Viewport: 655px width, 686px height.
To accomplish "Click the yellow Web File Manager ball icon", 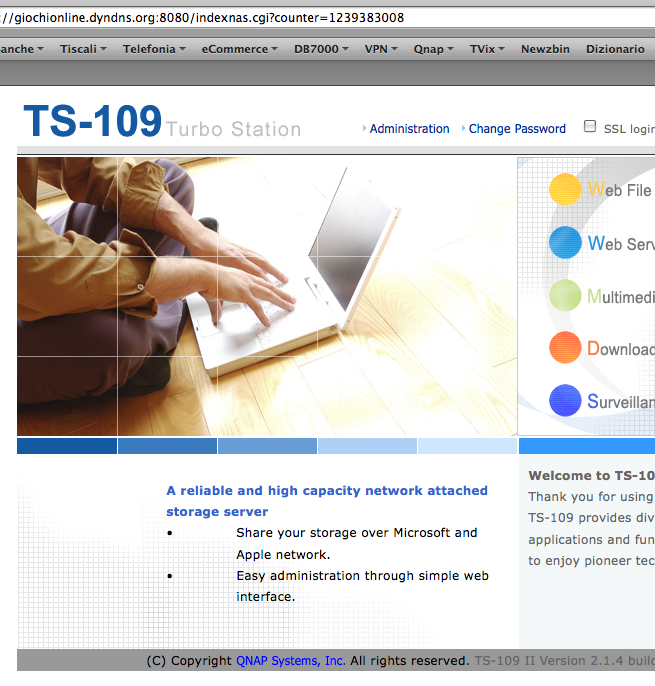I will (565, 189).
